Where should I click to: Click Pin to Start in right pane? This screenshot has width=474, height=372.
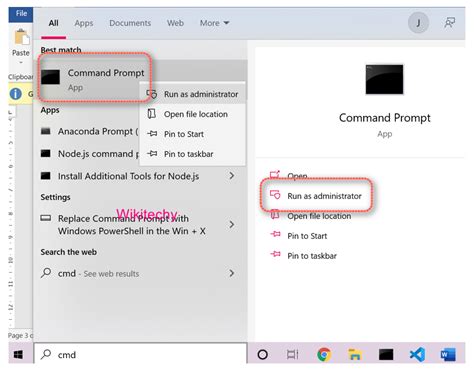pos(307,236)
